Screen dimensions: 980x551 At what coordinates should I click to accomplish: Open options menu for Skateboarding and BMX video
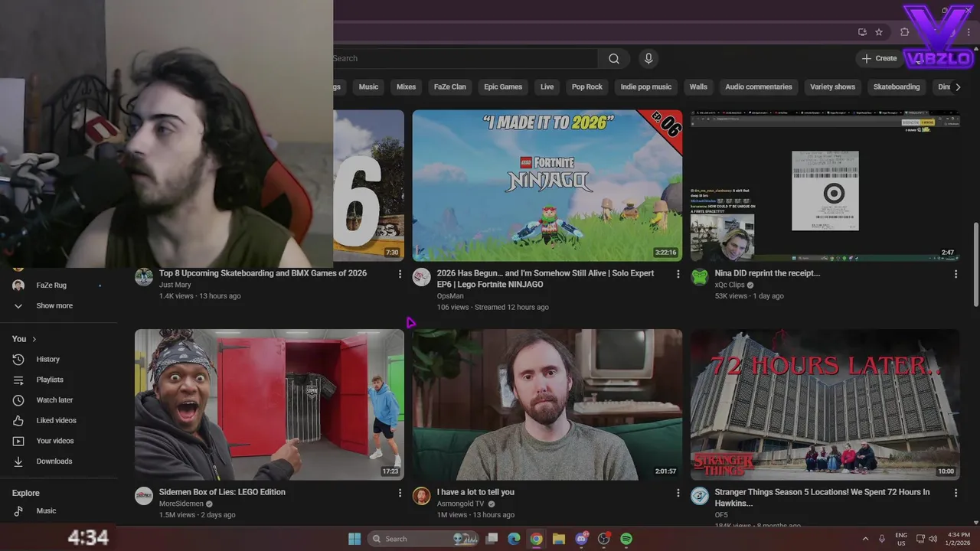point(400,274)
